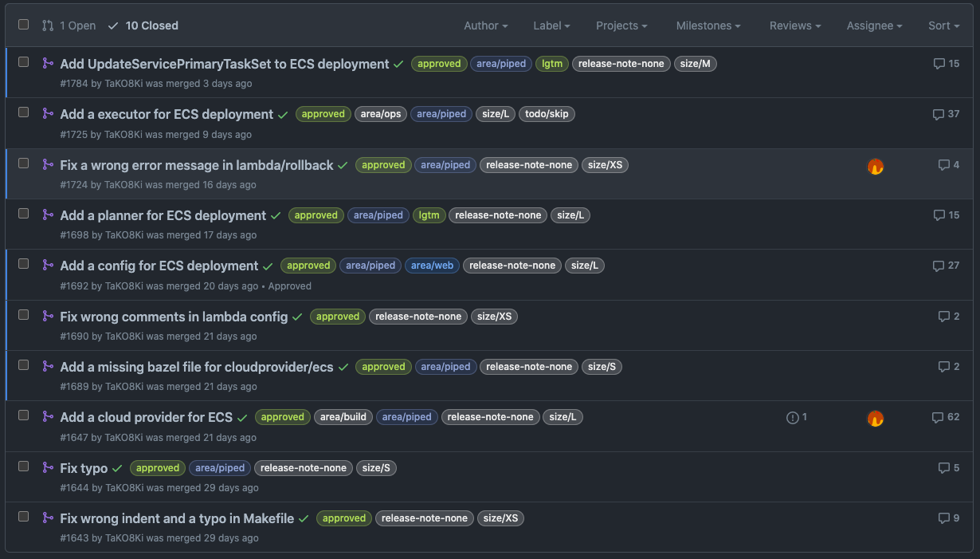Select checkbox for 'Add a planner for ECS deployment'

24,214
